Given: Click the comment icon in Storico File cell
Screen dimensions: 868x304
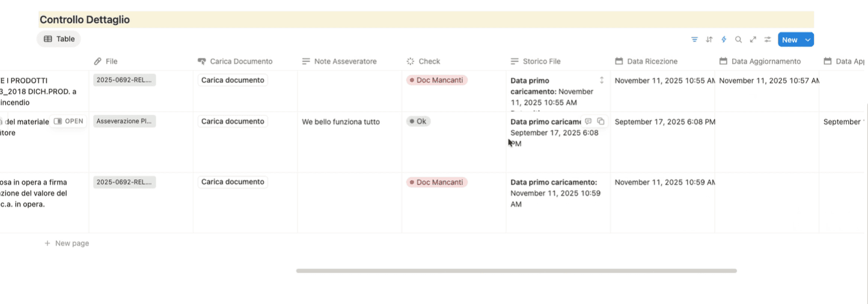Looking at the screenshot, I should click(x=588, y=121).
